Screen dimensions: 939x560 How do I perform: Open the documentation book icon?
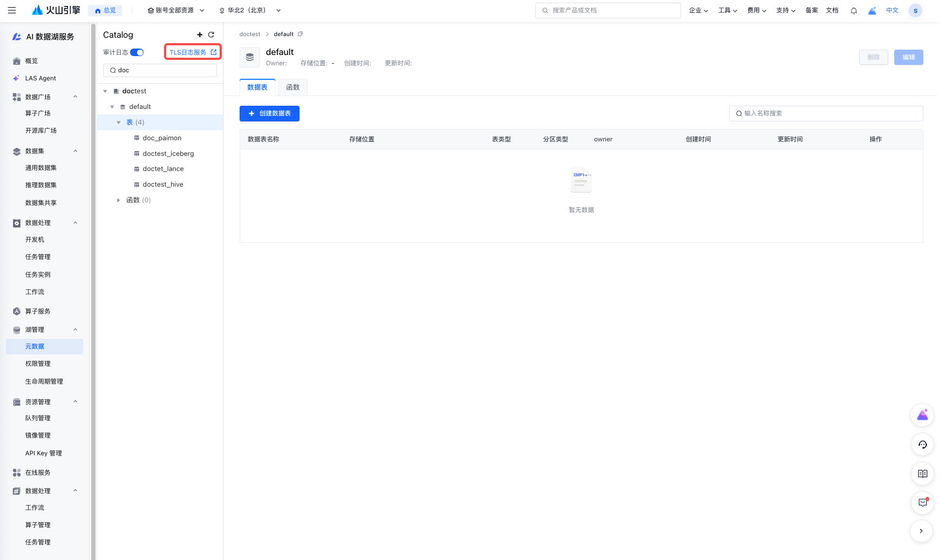922,474
